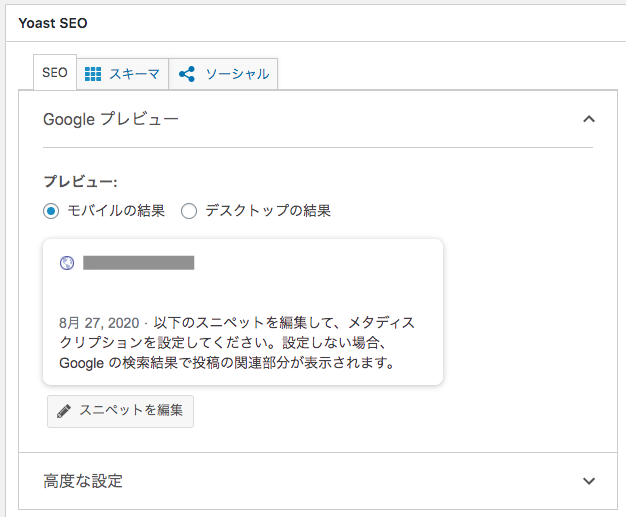Screen dimensions: 626x517
Task: Click the モバイルの結果 label text
Action: coord(116,210)
